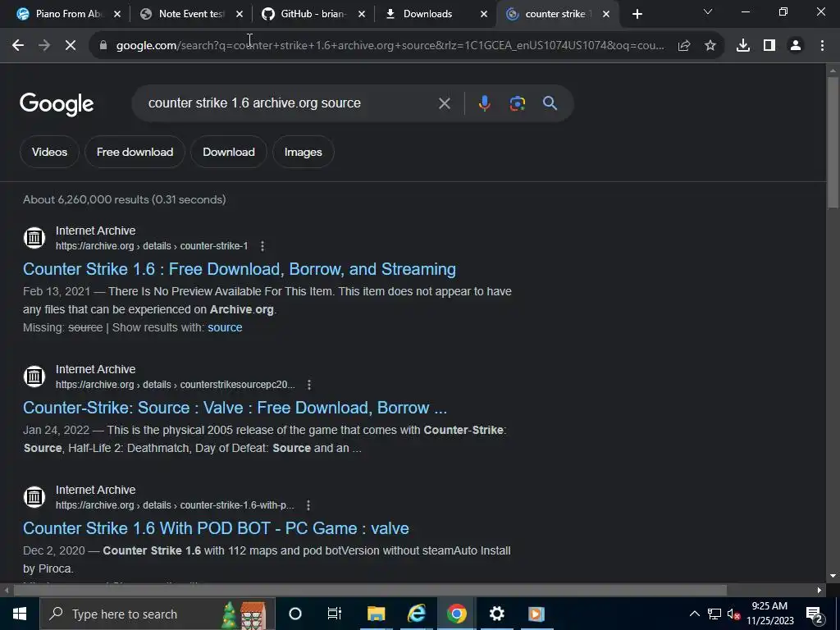Click Internet Archive favicon of first result
Screen dimensions: 840x630
(34, 237)
